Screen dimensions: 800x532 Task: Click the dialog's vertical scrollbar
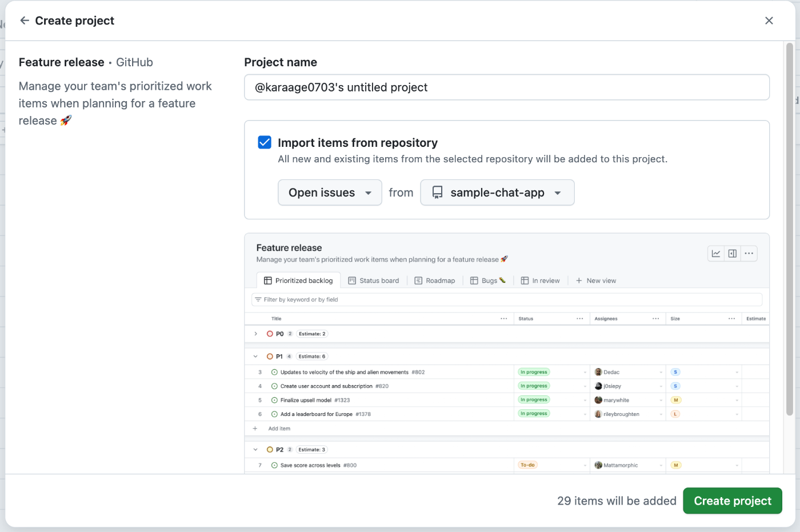[790, 229]
